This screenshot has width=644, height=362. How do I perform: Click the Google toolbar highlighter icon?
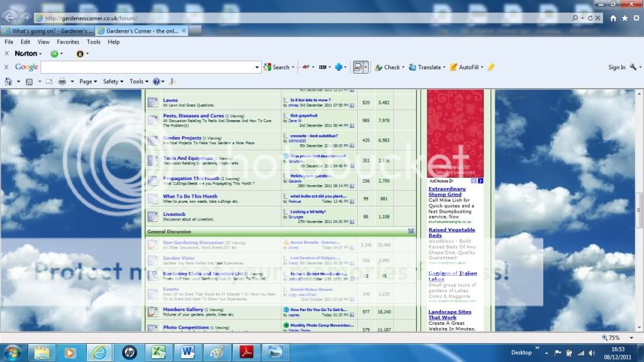(x=491, y=67)
